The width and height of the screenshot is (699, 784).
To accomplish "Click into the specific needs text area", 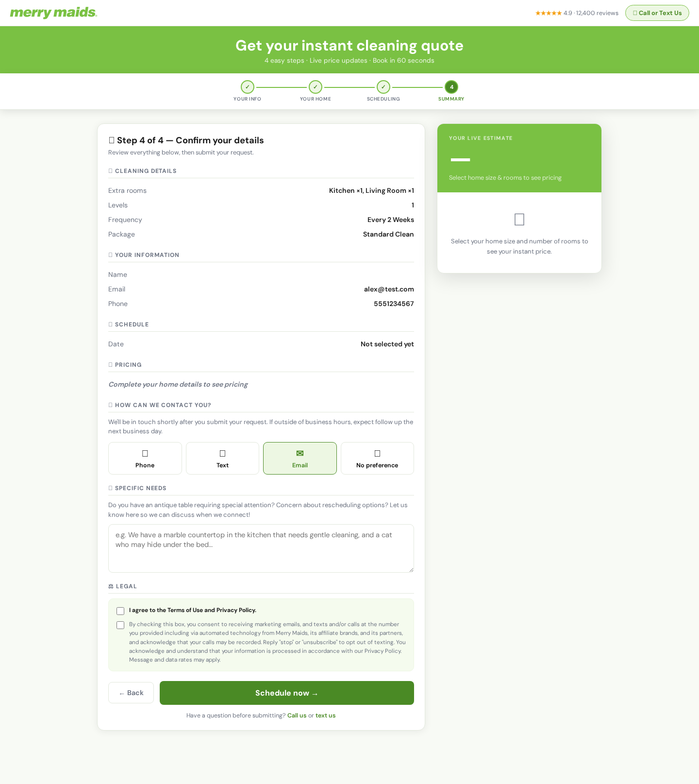I will coord(261,548).
